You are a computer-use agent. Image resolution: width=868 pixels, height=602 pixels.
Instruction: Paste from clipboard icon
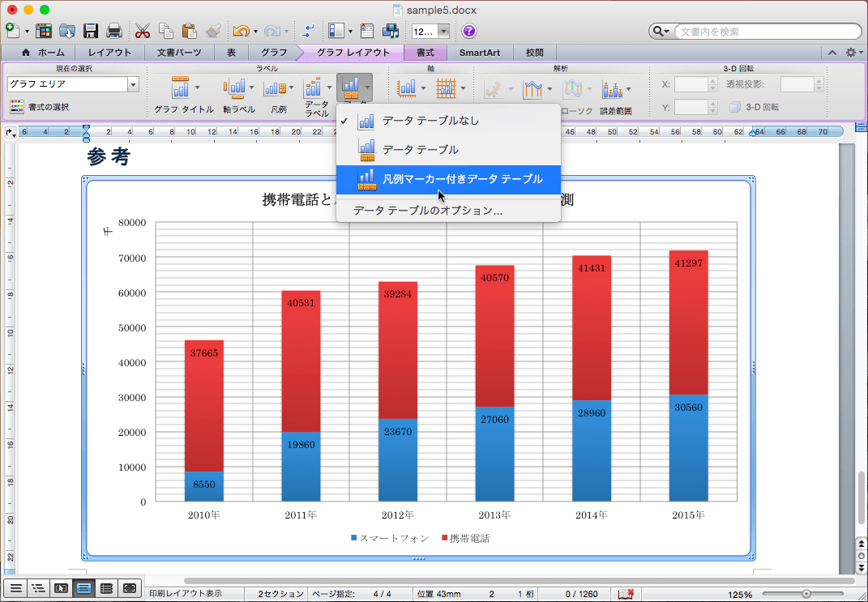[x=190, y=31]
